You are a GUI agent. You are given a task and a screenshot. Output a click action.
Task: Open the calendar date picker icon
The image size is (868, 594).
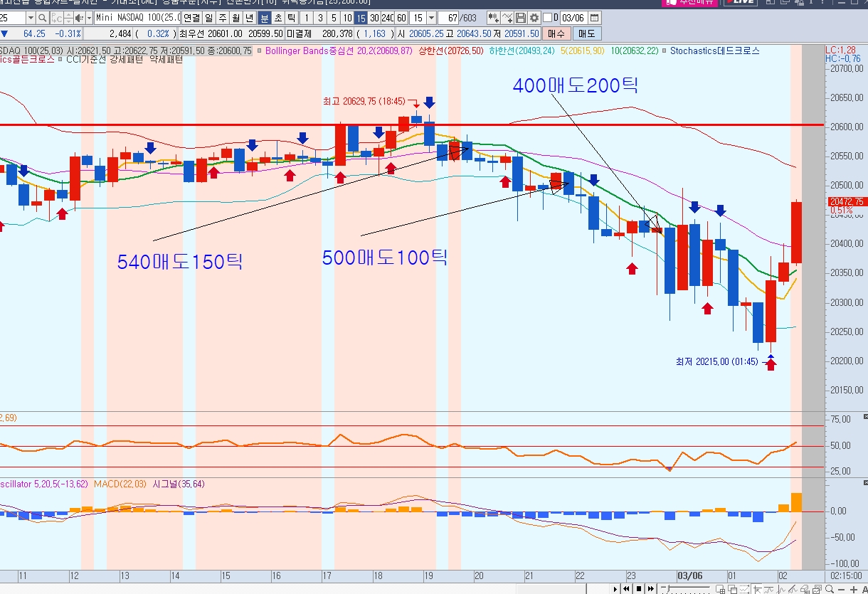pyautogui.click(x=595, y=18)
